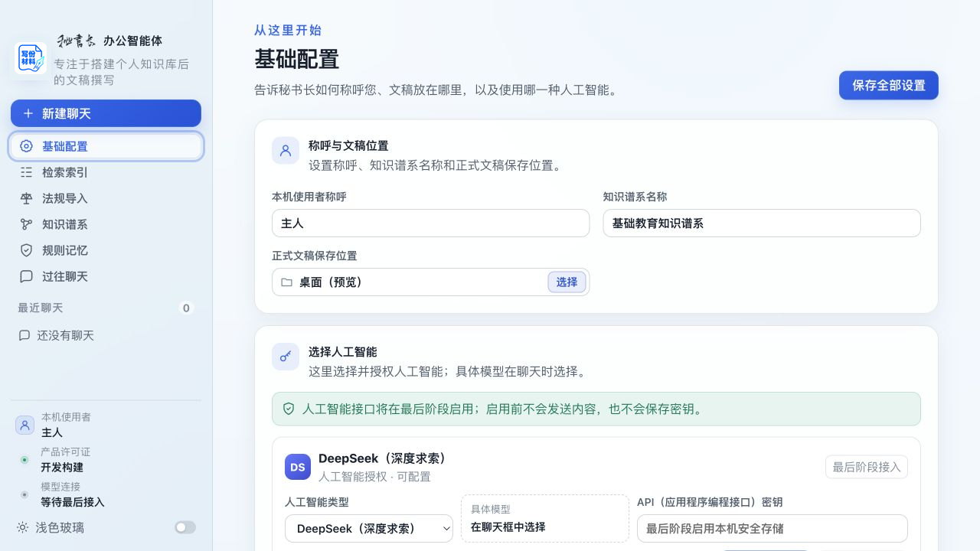Click the green shield-check icon in notice banner
Image resolution: width=980 pixels, height=551 pixels.
pyautogui.click(x=289, y=409)
